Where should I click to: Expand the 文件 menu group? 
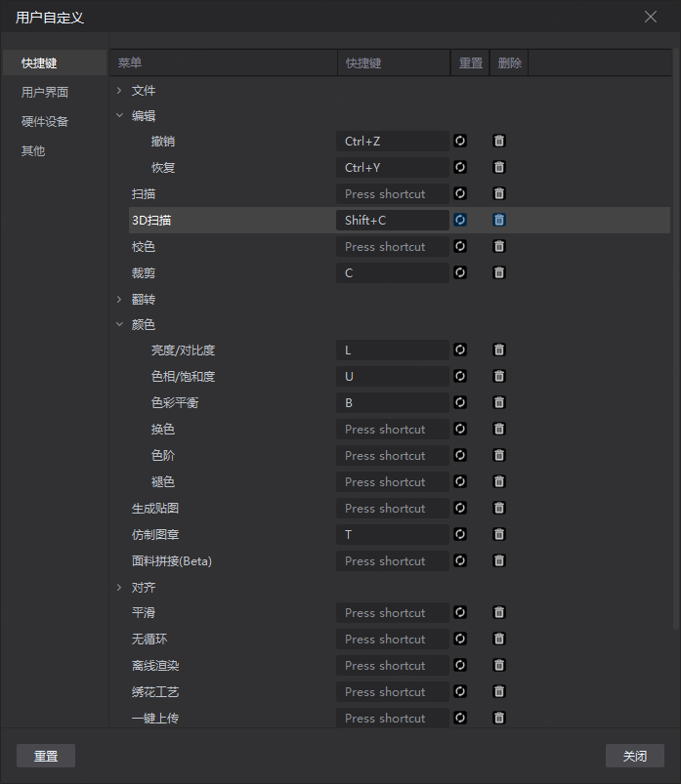pos(120,91)
